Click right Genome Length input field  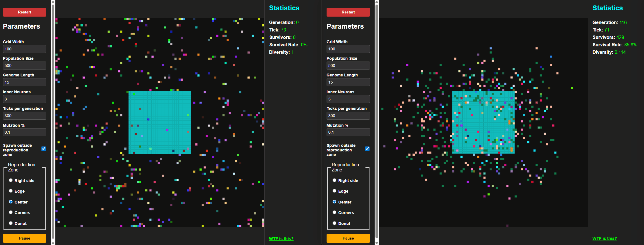click(x=348, y=82)
